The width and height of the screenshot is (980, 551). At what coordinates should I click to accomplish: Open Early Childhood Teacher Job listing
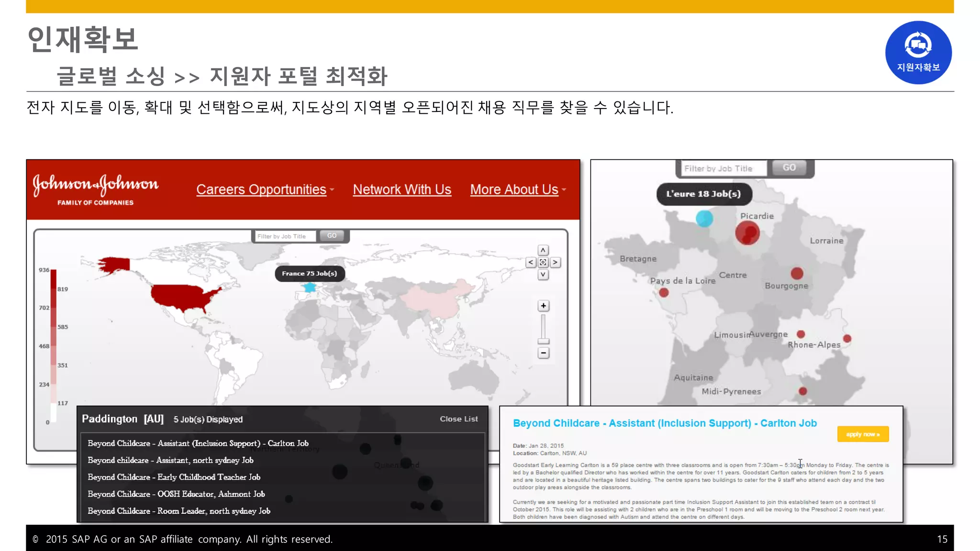[174, 477]
